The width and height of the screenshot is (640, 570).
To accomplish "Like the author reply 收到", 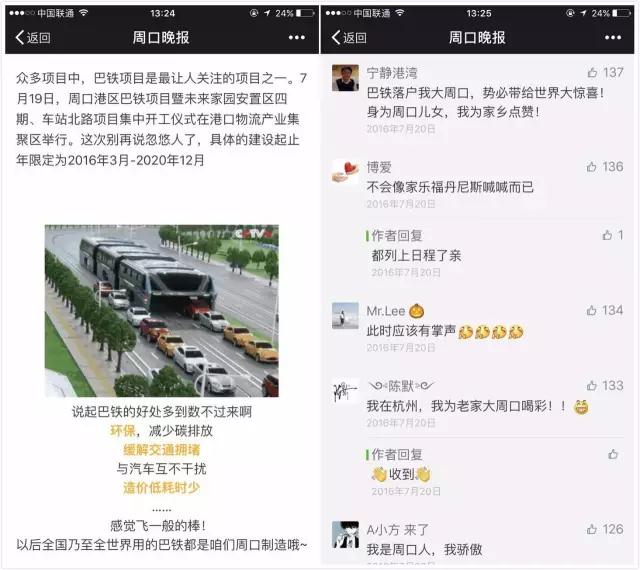I will (x=613, y=454).
